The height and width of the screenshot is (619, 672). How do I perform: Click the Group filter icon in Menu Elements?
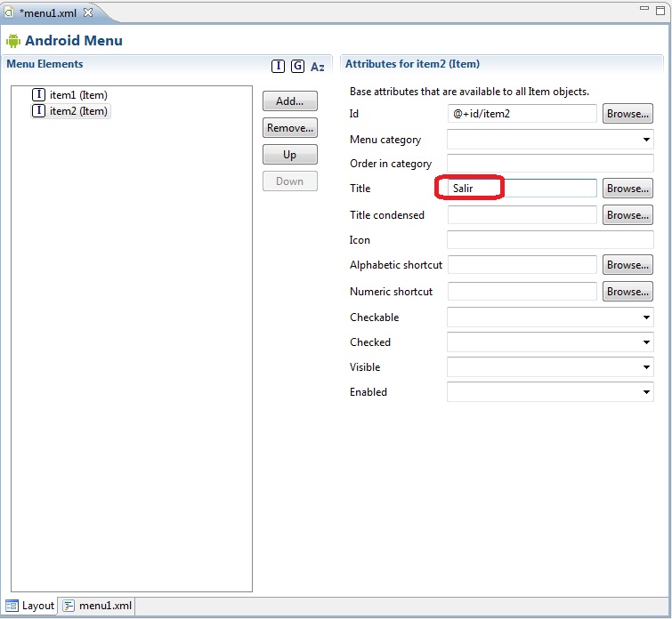pos(297,66)
